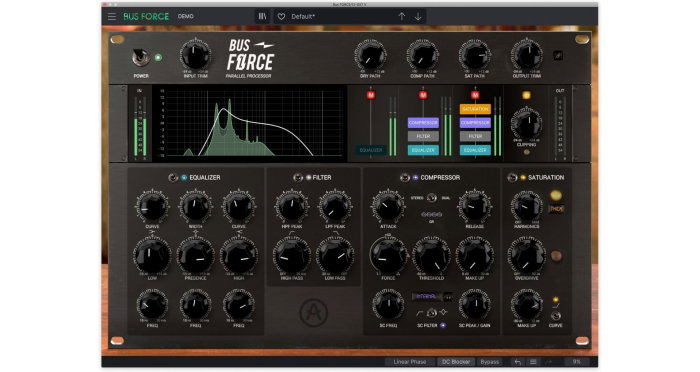Toggle the Equalizer section power switch
The height and width of the screenshot is (372, 700).
coord(173,178)
